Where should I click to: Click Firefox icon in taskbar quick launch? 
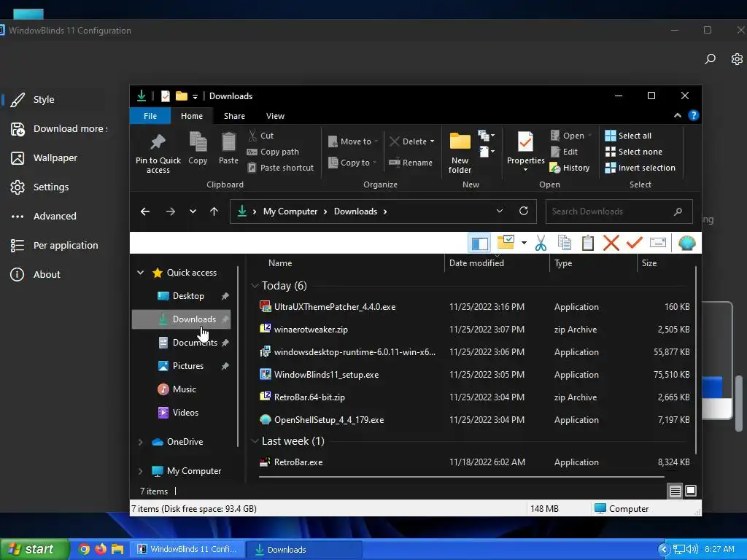pos(101,549)
